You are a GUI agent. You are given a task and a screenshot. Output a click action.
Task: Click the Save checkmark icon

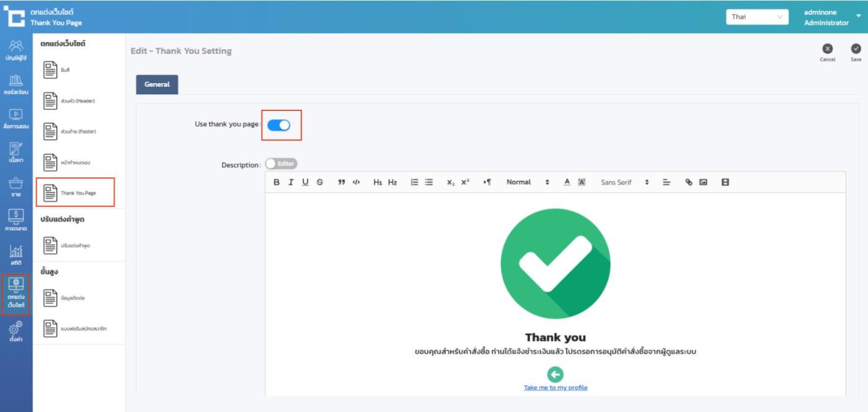coord(856,49)
